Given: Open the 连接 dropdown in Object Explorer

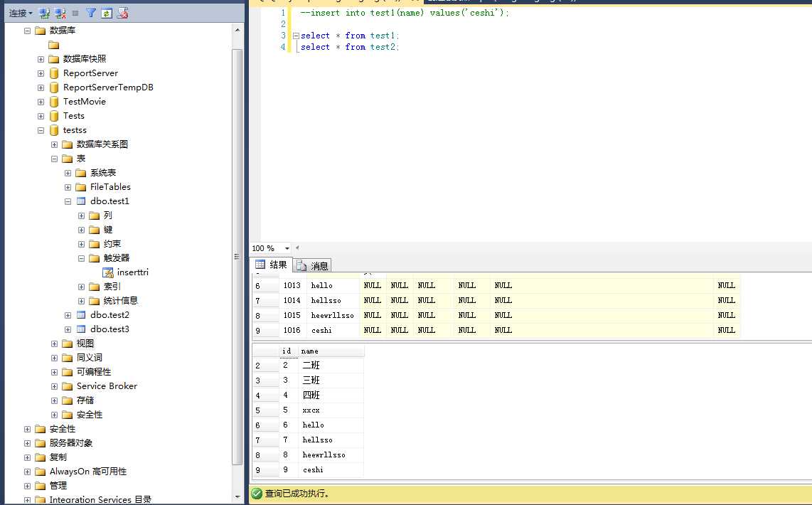Looking at the screenshot, I should click(x=21, y=13).
